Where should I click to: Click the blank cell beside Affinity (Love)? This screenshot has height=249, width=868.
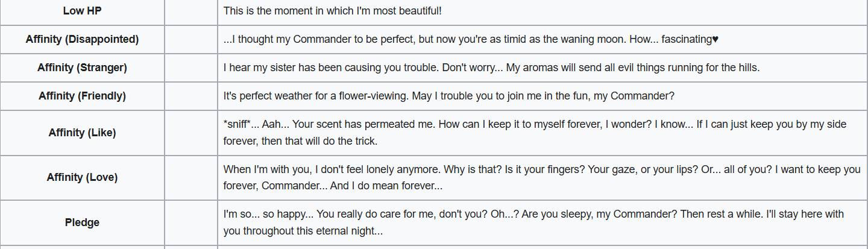191,177
